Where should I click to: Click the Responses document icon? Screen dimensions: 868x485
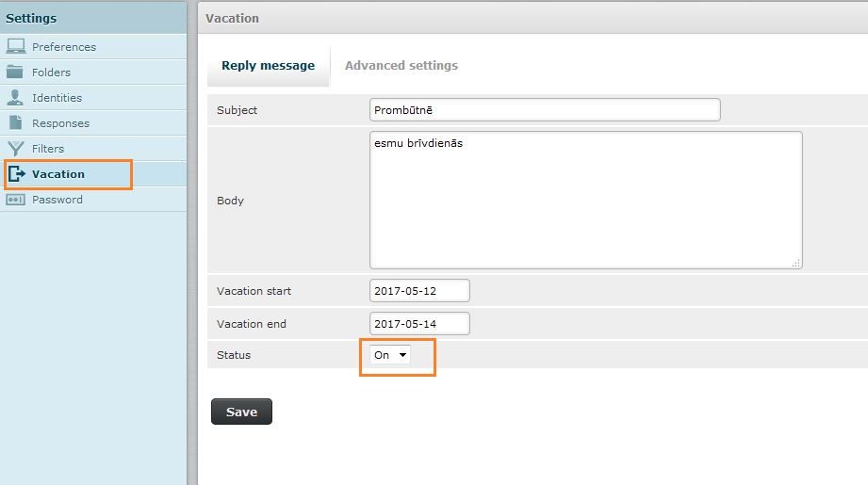tap(15, 122)
